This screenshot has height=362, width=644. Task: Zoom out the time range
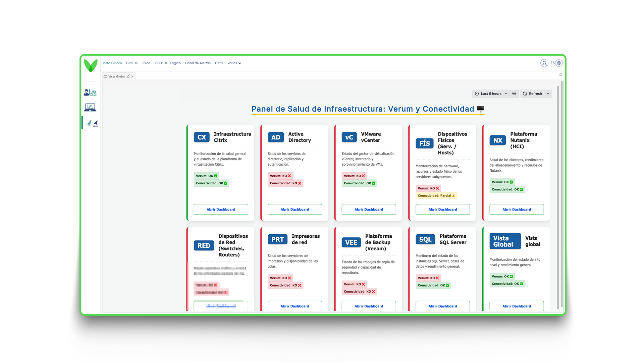coord(514,94)
